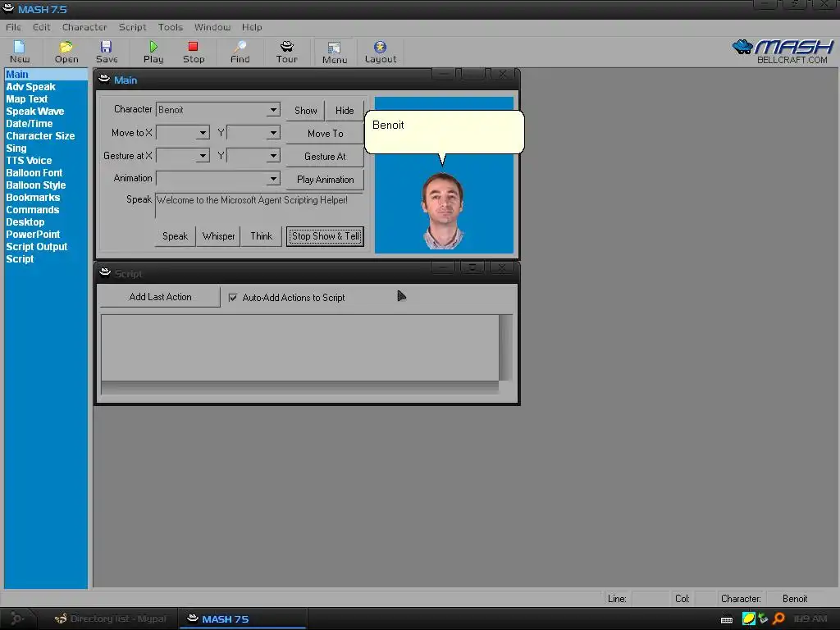Click the magnifier tray icon
This screenshot has width=840, height=630.
coord(779,619)
